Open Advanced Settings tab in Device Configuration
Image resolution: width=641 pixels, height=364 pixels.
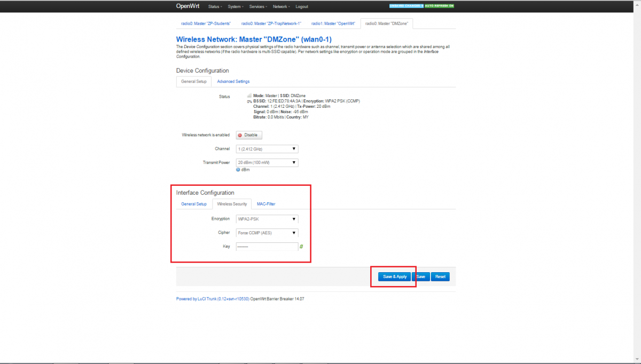pos(233,81)
